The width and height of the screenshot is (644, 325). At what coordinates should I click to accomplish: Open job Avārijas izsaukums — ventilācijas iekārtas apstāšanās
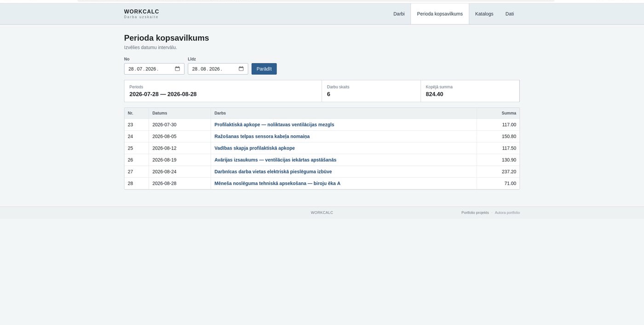(275, 160)
